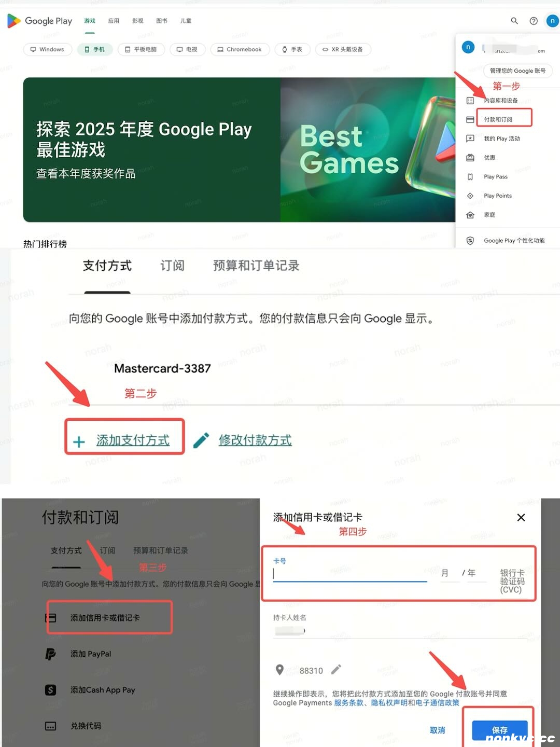Click the 兑换代码 redeem code icon

pos(50,726)
